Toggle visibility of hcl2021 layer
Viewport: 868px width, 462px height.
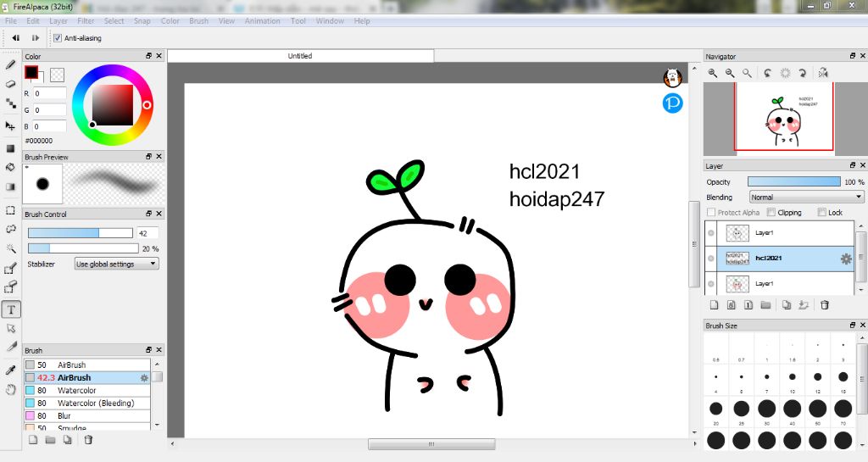click(x=711, y=259)
